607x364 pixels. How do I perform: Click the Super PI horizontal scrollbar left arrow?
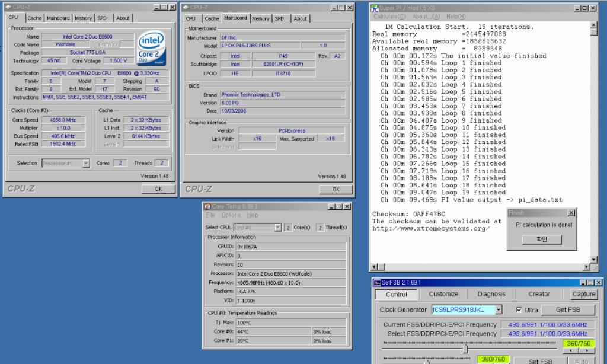[x=374, y=267]
